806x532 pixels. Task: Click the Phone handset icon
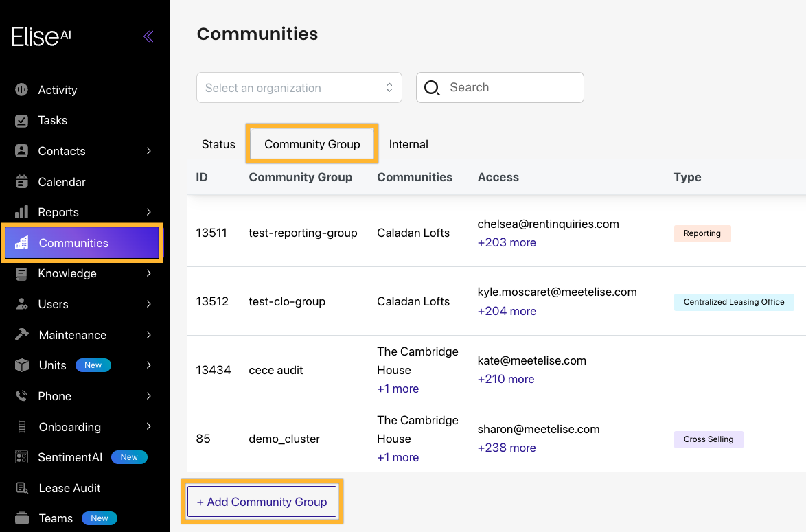(x=21, y=396)
